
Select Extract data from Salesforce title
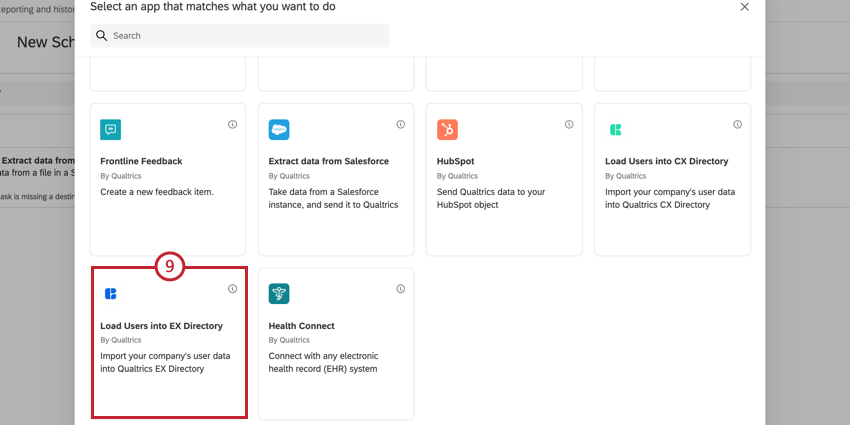[329, 161]
